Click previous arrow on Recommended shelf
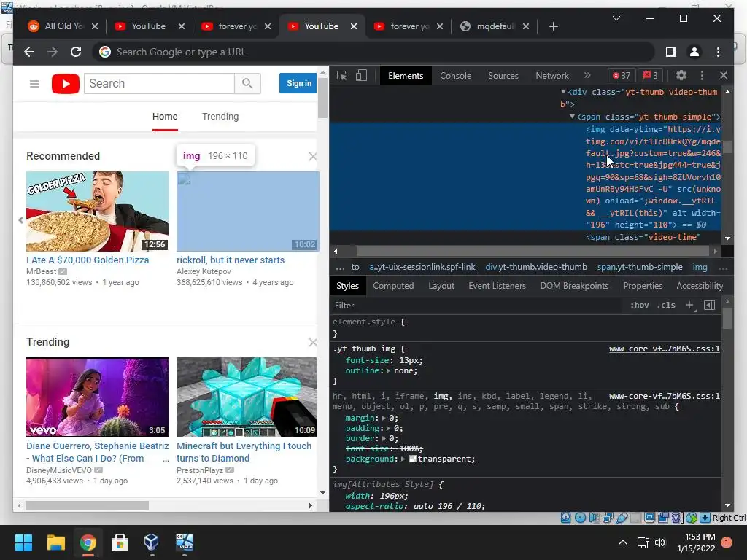This screenshot has width=747, height=560. pos(20,220)
